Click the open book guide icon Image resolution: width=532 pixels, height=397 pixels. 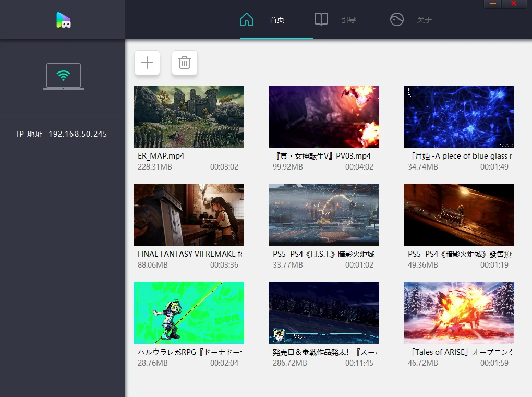[321, 20]
